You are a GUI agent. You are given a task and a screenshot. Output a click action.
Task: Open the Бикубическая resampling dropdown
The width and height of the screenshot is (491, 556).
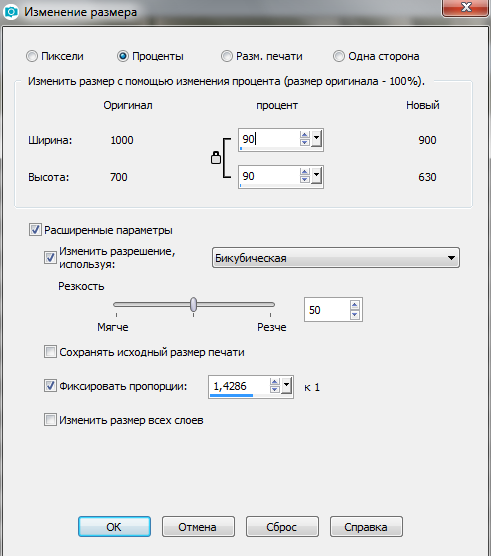click(x=336, y=258)
